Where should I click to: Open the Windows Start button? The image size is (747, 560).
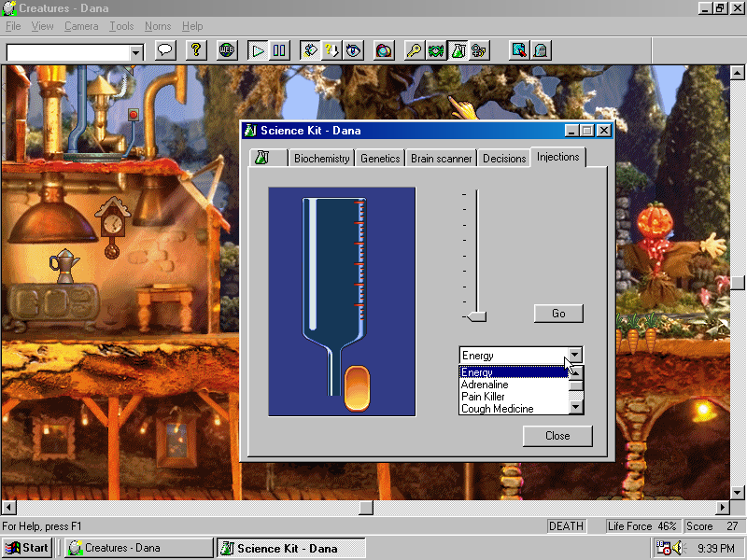tap(27, 548)
